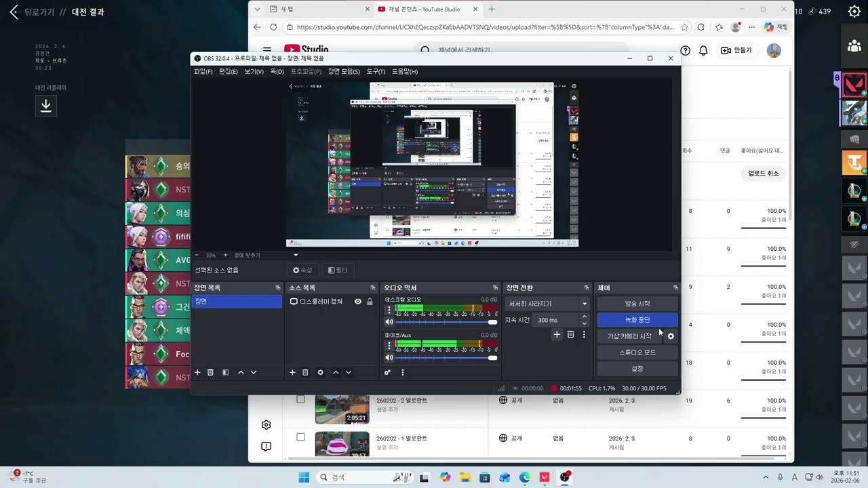Open the 데스크탑 오디오 three-dot options menu
The image size is (868, 488).
pyautogui.click(x=389, y=310)
